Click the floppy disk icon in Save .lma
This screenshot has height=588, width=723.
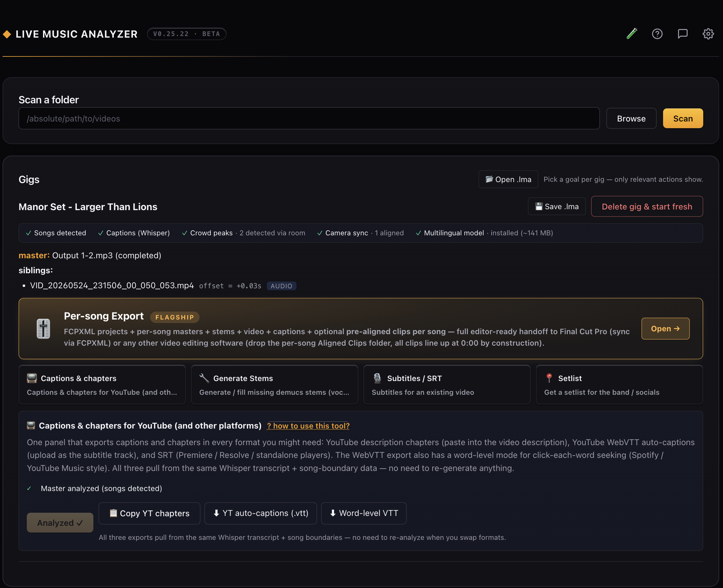click(538, 206)
